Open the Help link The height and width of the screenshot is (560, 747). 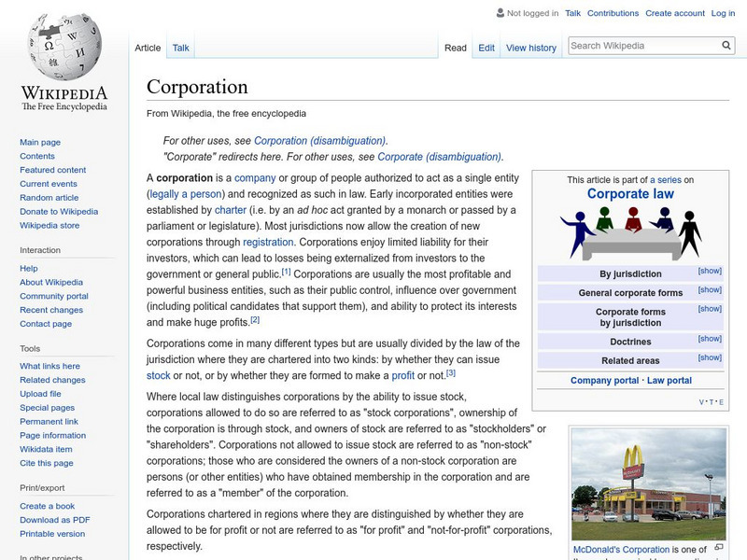[x=29, y=269]
